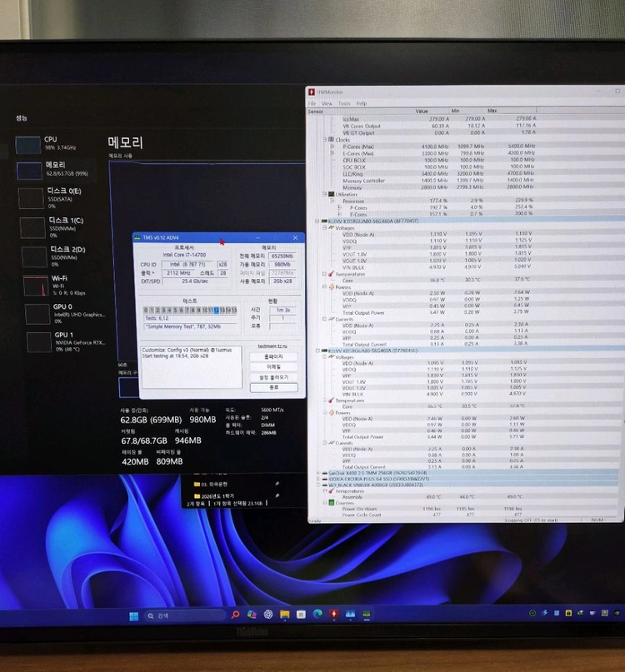625x672 pixels.
Task: Expand the E-Cores (Max) clocks row
Action: pos(332,153)
